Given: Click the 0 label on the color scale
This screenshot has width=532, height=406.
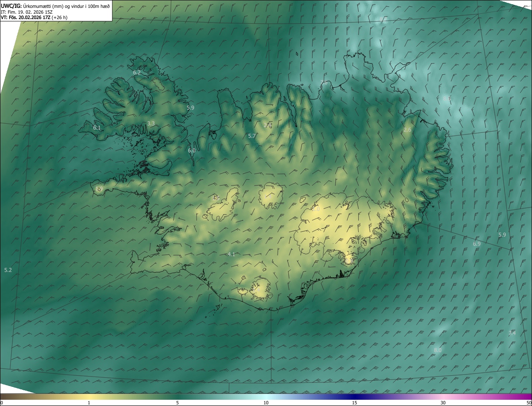Looking at the screenshot, I should pos(2,403).
